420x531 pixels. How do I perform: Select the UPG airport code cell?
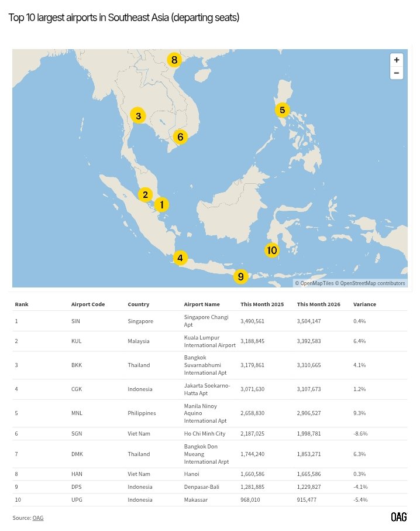(x=77, y=500)
